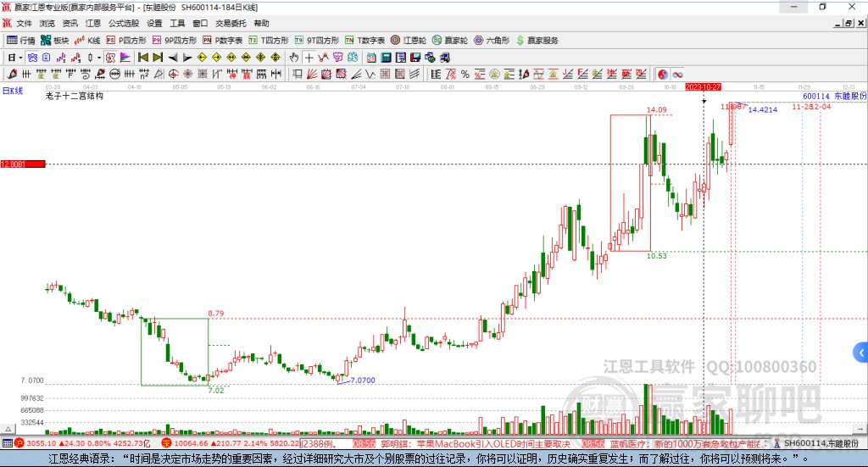The image size is (868, 467).
Task: Open the 9P四方形 tool
Action: tap(175, 41)
